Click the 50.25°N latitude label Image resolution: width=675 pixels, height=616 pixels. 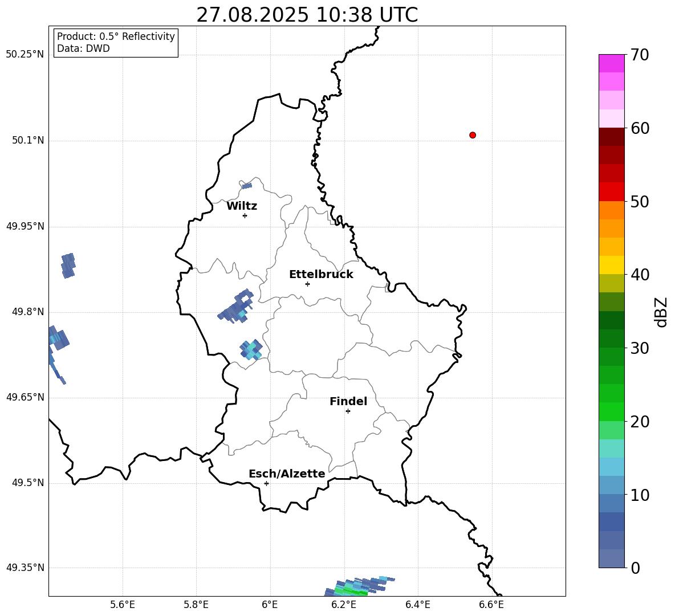[25, 55]
